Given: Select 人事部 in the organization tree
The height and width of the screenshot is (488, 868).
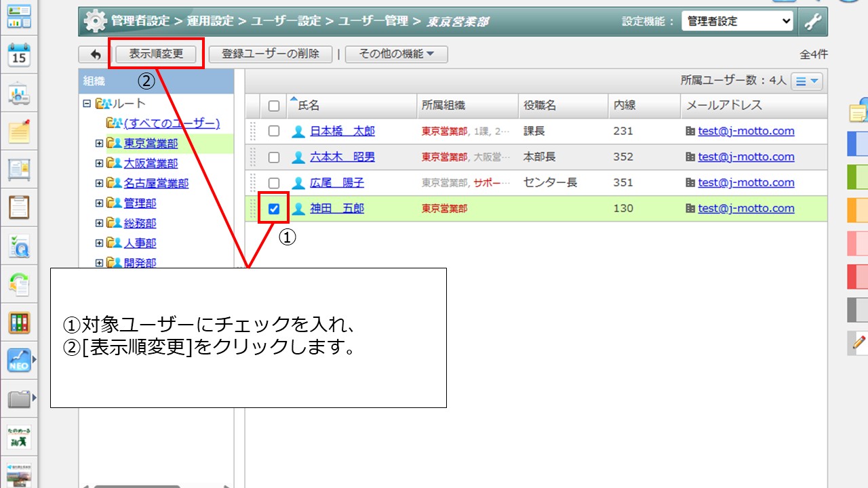Looking at the screenshot, I should (140, 243).
